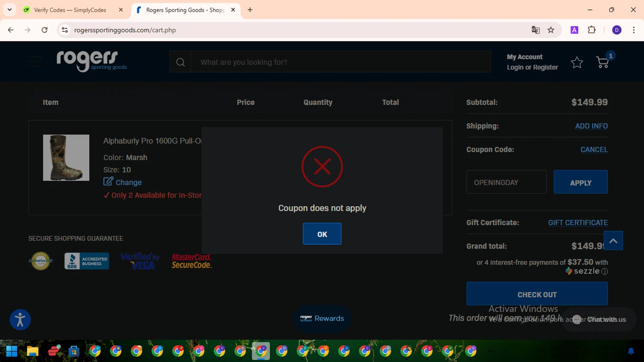The width and height of the screenshot is (644, 362).
Task: Click the 'Only 2 Available' stock notice
Action: point(152,195)
